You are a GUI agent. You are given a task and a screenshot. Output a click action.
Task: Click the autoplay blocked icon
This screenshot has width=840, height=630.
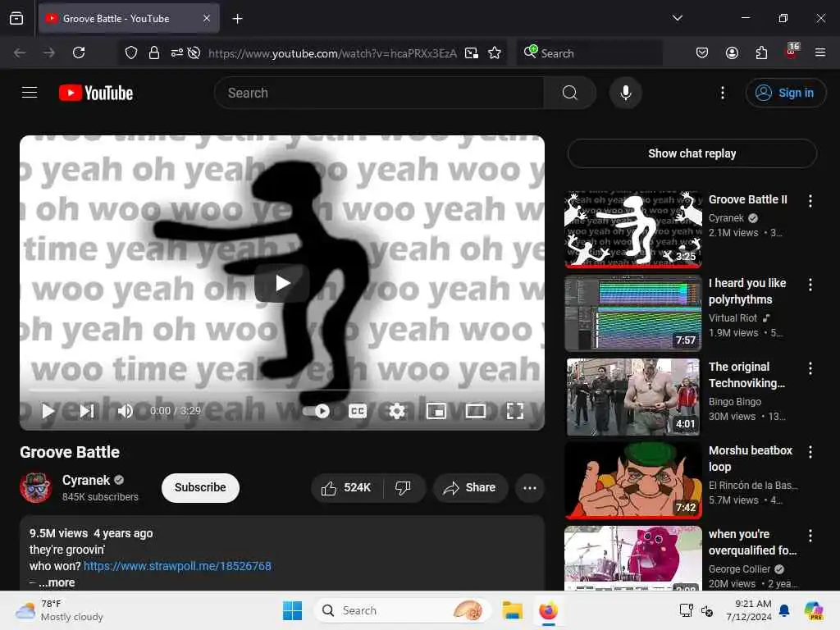pyautogui.click(x=194, y=52)
